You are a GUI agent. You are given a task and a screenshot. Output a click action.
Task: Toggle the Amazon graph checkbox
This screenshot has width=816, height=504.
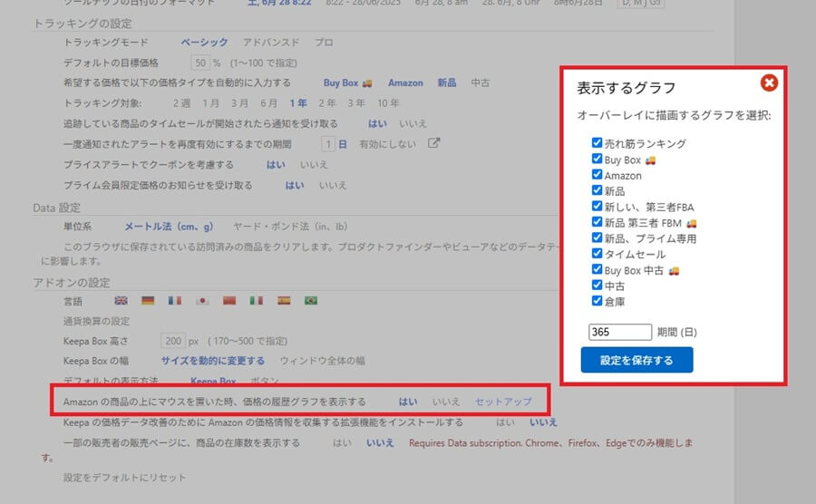[x=597, y=174]
